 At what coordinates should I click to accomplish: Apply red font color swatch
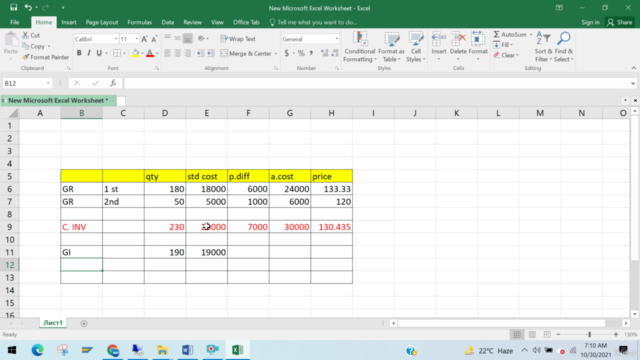pos(150,53)
